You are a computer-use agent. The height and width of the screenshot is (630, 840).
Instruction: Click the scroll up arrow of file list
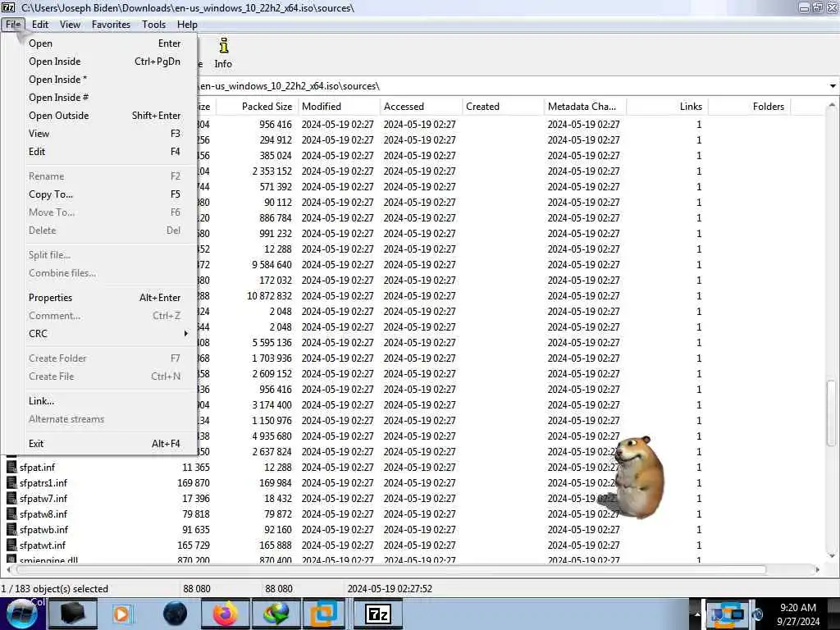(x=832, y=105)
